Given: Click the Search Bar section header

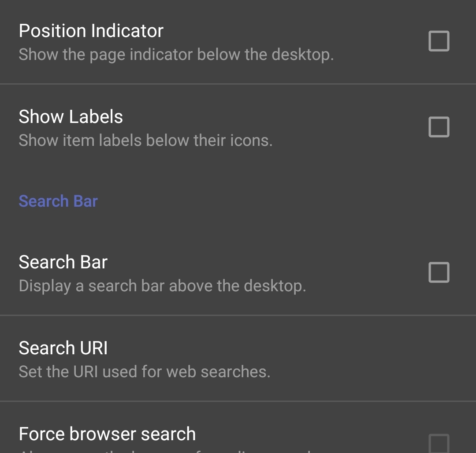Looking at the screenshot, I should click(58, 201).
